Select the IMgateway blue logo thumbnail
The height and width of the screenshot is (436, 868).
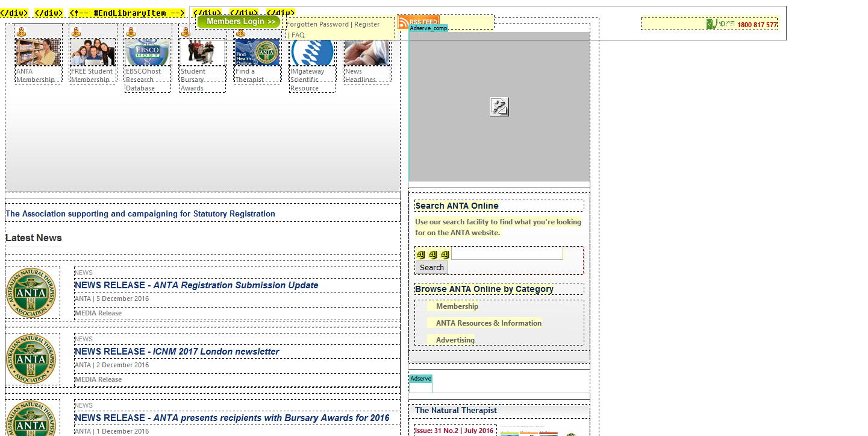coord(312,52)
